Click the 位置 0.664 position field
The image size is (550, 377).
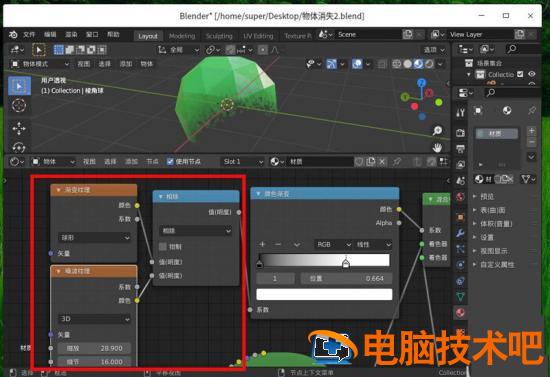click(x=346, y=278)
